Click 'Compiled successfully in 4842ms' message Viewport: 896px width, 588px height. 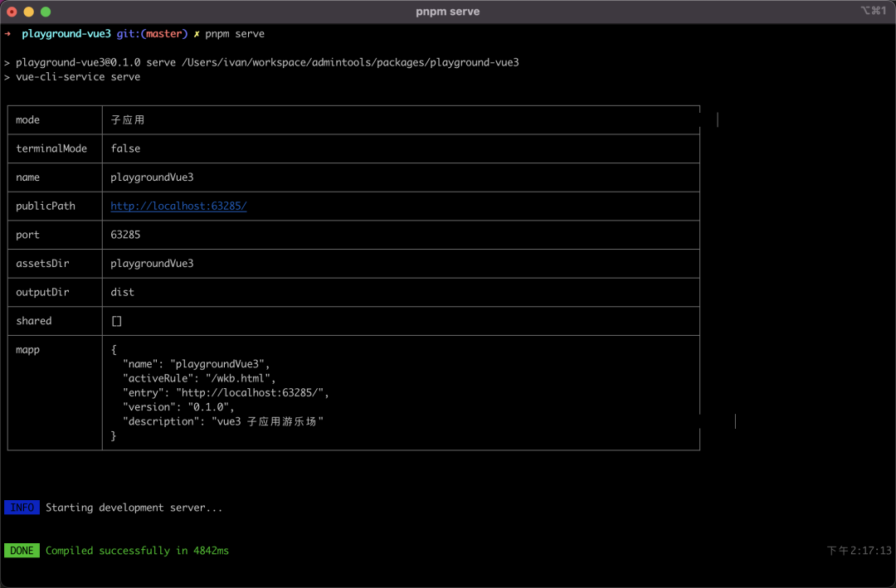[137, 551]
